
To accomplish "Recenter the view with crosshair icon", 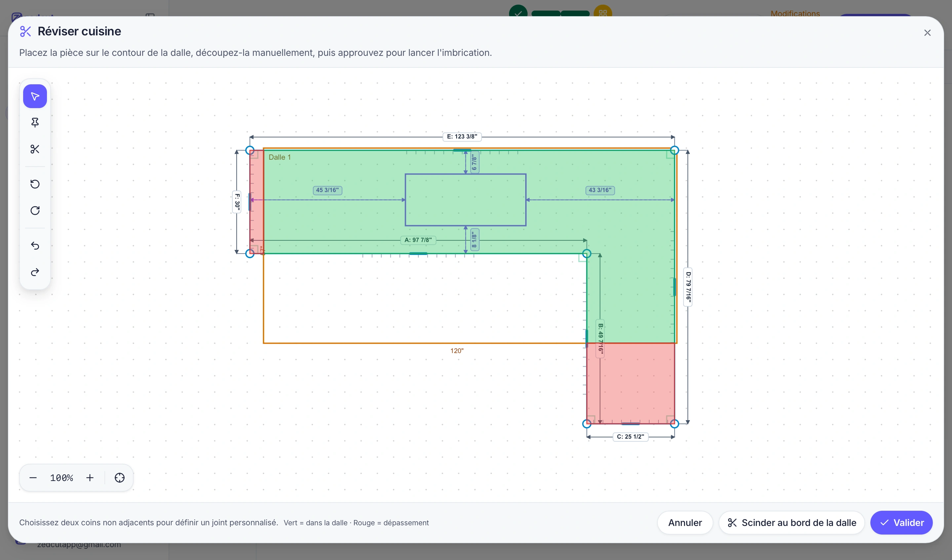I will [x=119, y=478].
